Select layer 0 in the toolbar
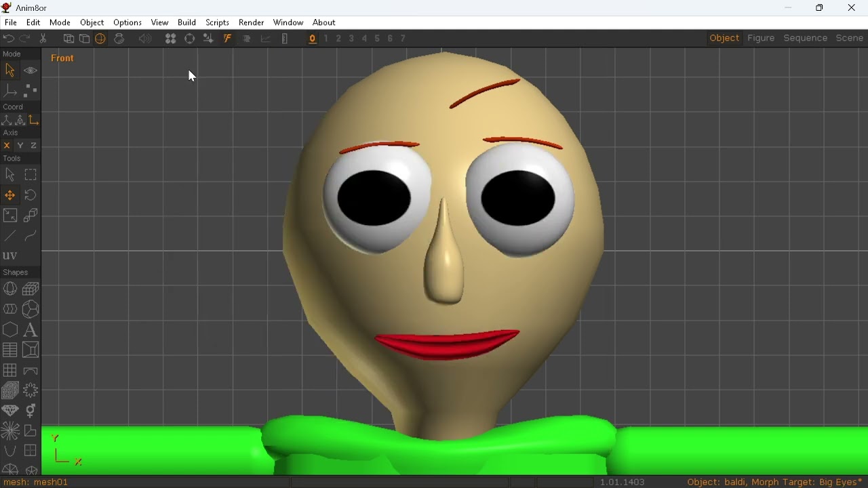Image resolution: width=868 pixels, height=488 pixels. (313, 39)
